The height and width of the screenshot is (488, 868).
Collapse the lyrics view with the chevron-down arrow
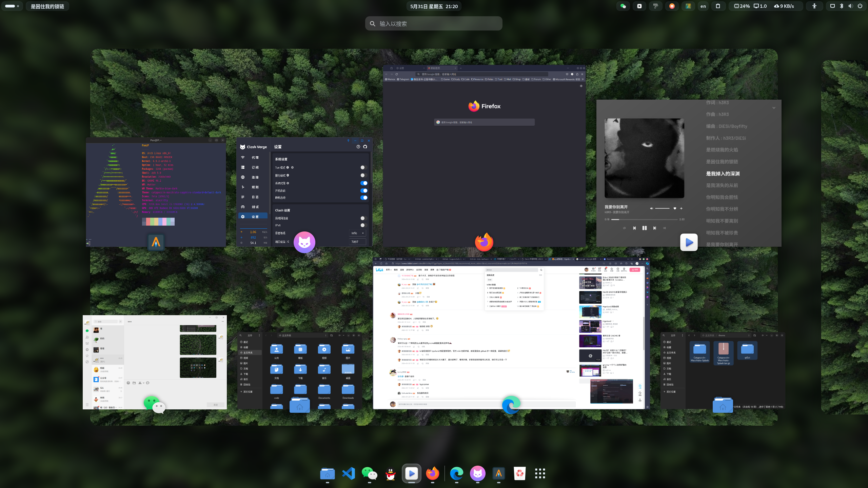click(774, 108)
